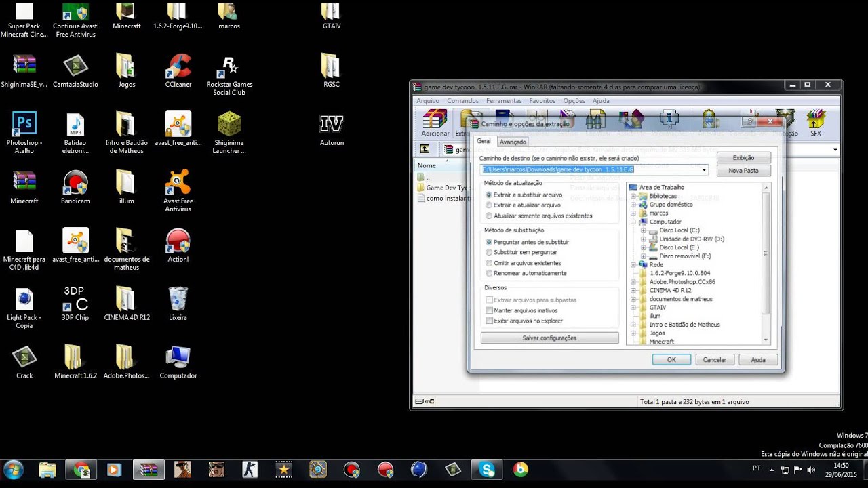Image resolution: width=868 pixels, height=488 pixels.
Task: Open the Comandos menu in WinRAR
Action: tap(462, 100)
